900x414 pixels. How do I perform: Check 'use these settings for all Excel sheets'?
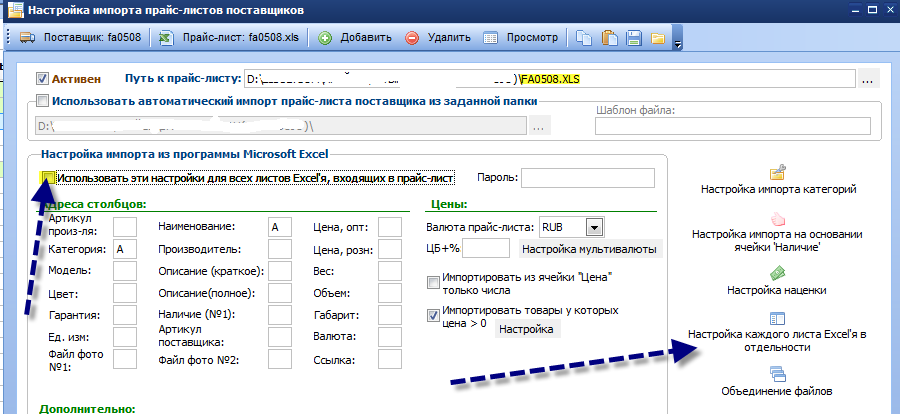click(48, 177)
